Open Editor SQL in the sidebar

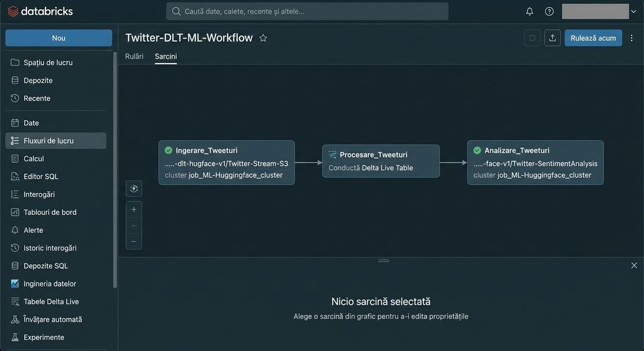(x=56, y=176)
